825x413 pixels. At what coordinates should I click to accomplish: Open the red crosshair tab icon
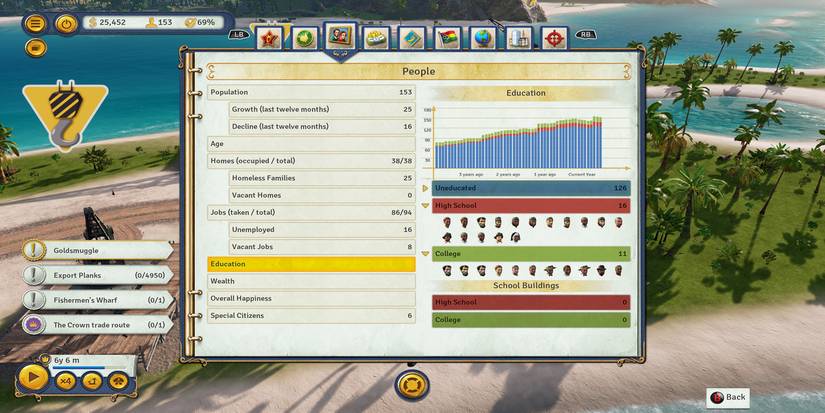[554, 39]
